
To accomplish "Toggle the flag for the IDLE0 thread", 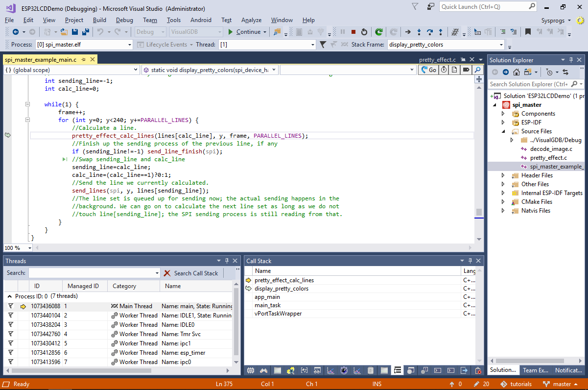I will click(x=10, y=325).
